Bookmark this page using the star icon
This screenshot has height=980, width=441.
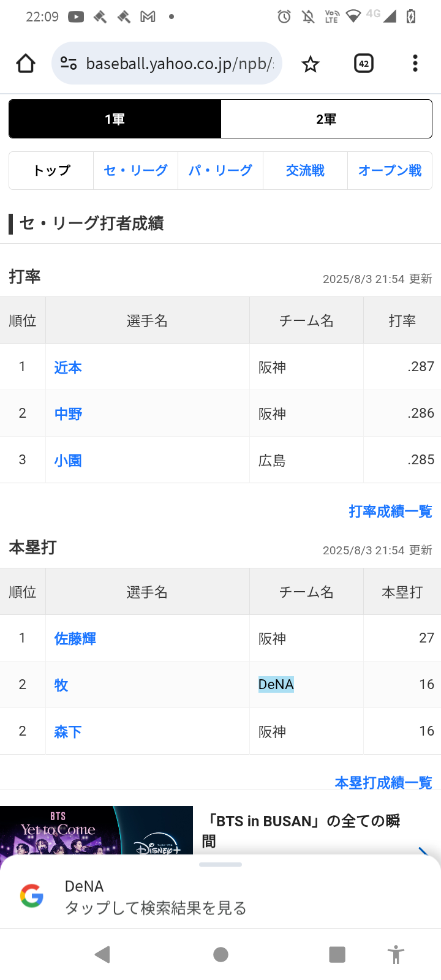[x=310, y=63]
